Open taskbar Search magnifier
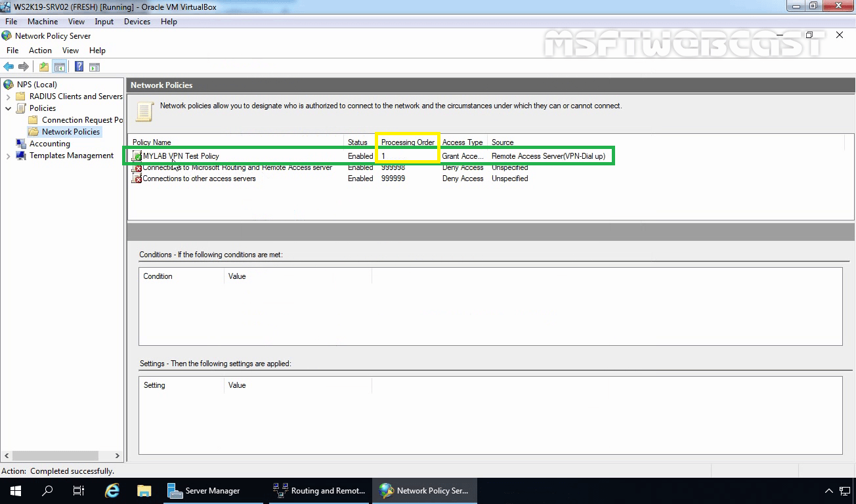The height and width of the screenshot is (504, 856). (x=47, y=490)
